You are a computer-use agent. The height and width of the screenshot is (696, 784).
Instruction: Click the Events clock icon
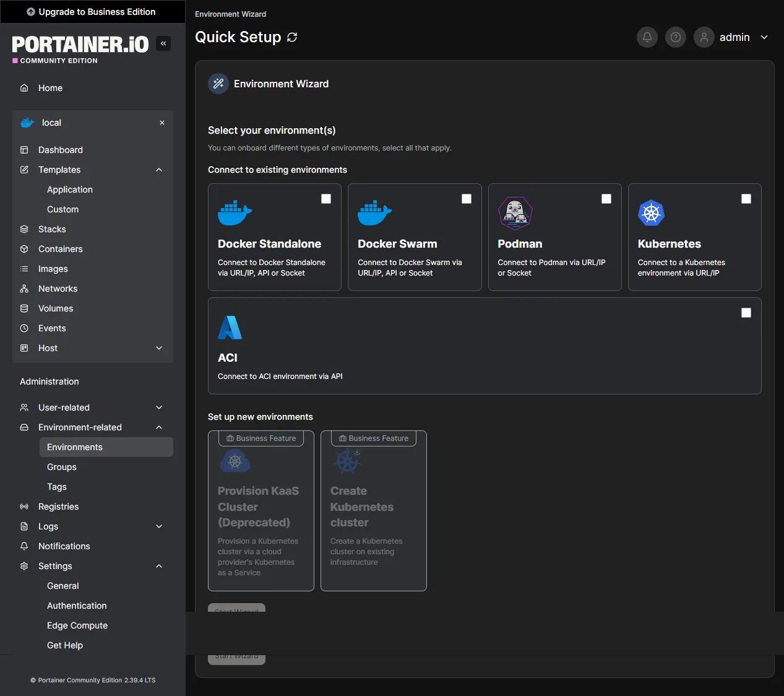pos(24,328)
